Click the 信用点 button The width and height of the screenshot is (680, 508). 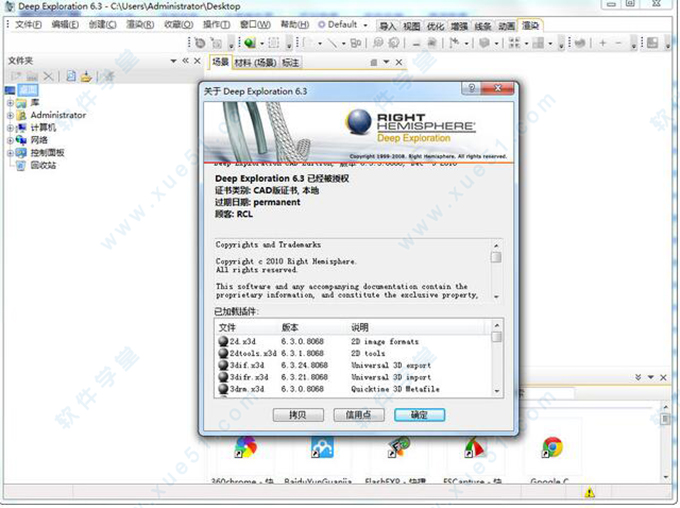click(x=358, y=414)
